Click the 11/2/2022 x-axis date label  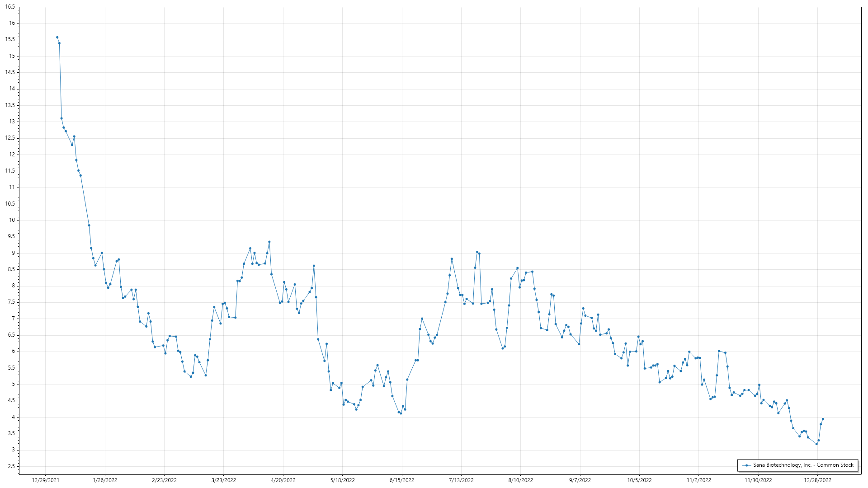(x=698, y=480)
